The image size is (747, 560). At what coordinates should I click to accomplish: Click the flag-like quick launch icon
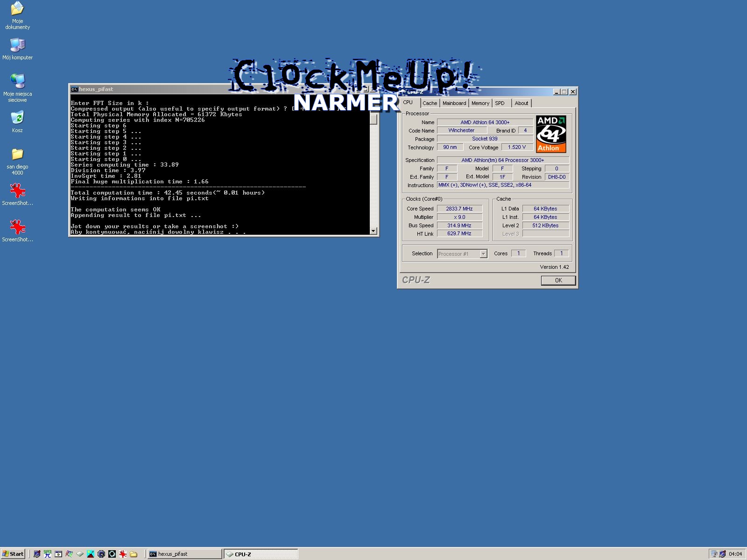69,554
